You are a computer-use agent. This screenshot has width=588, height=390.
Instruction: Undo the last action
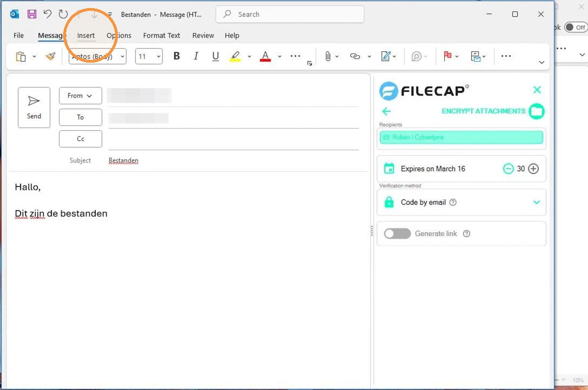[x=47, y=14]
